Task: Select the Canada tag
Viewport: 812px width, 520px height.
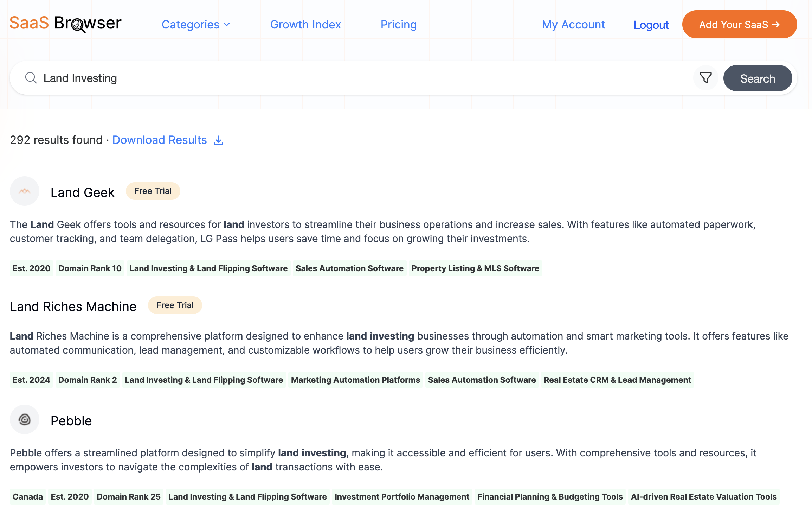Action: click(28, 497)
